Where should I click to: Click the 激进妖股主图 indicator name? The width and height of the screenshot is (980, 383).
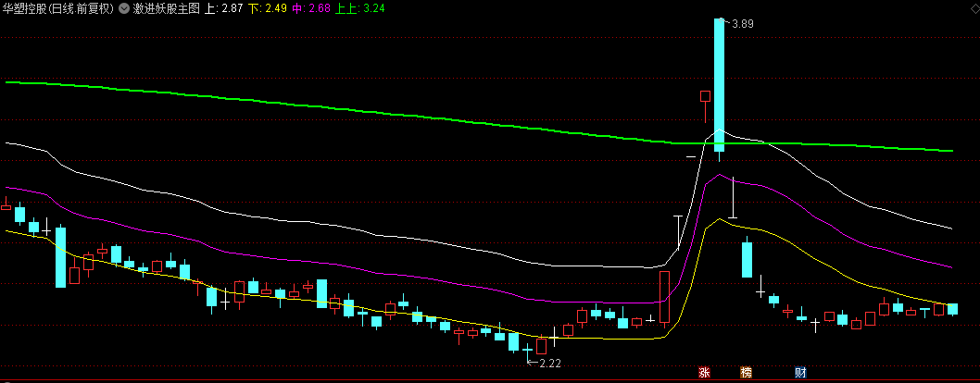[166, 8]
